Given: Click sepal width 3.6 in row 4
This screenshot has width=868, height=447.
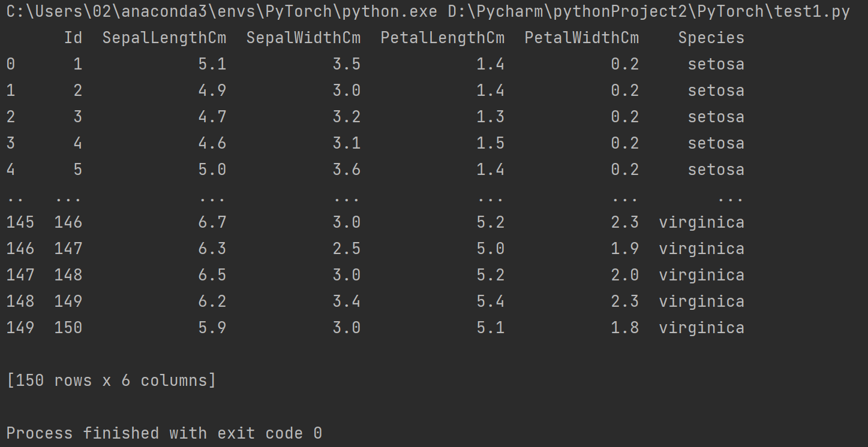Looking at the screenshot, I should (x=347, y=170).
